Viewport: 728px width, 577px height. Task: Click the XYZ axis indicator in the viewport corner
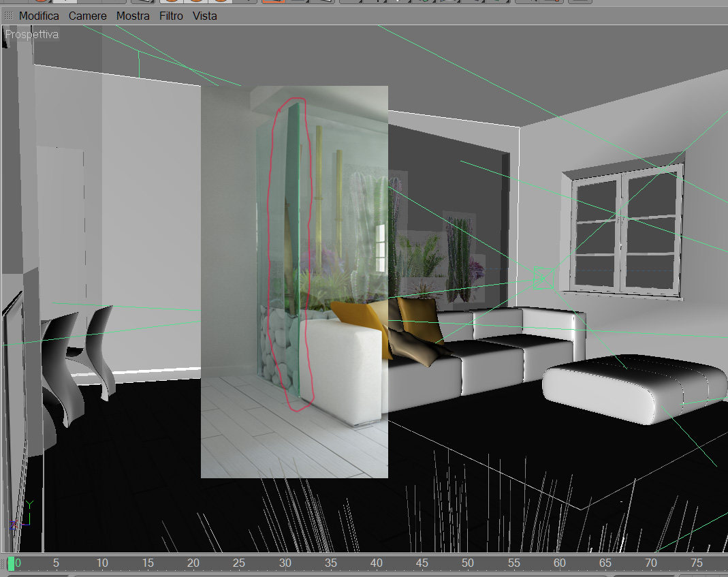coord(20,515)
